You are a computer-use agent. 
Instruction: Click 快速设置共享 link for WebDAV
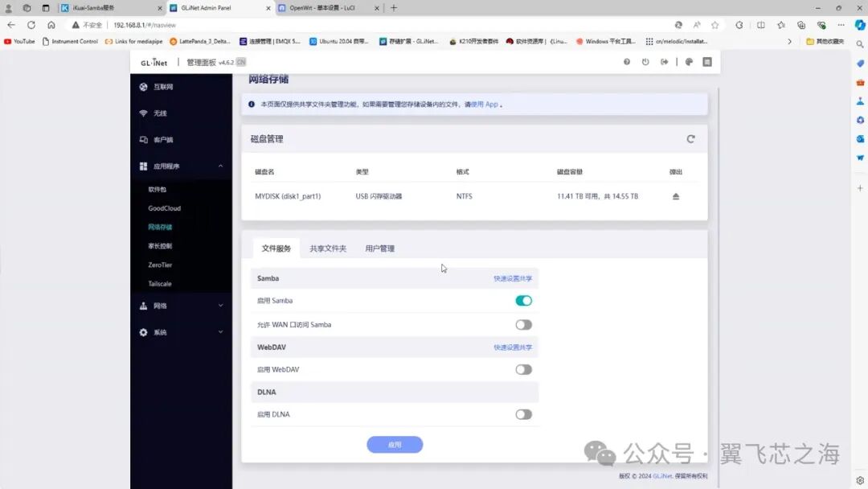[x=513, y=347]
